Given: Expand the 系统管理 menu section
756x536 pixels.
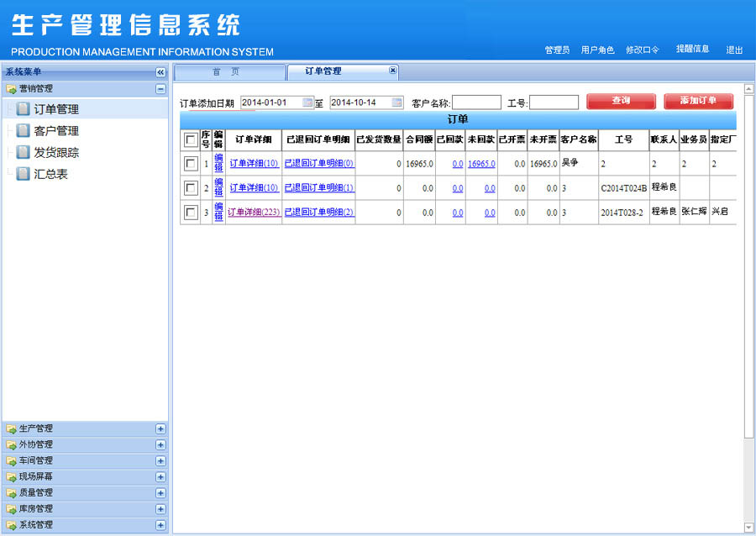Looking at the screenshot, I should [160, 525].
